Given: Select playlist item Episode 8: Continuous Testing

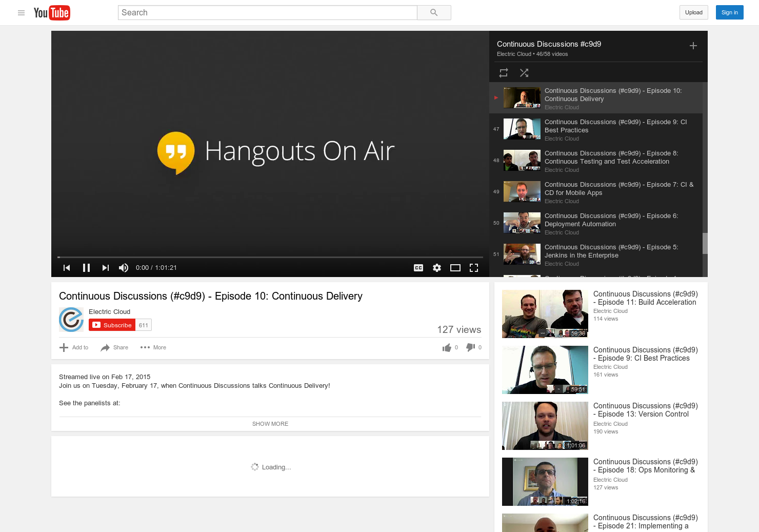Looking at the screenshot, I should [x=596, y=160].
